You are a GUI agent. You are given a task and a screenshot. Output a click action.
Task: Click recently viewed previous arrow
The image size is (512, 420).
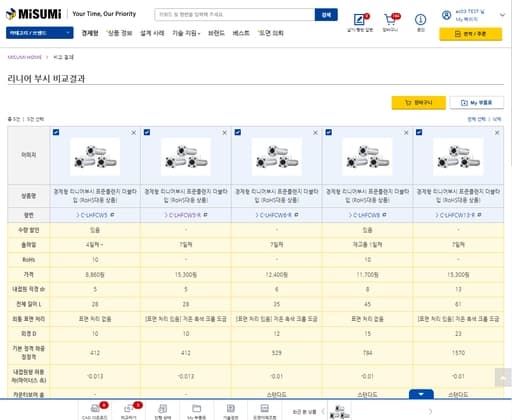click(323, 411)
